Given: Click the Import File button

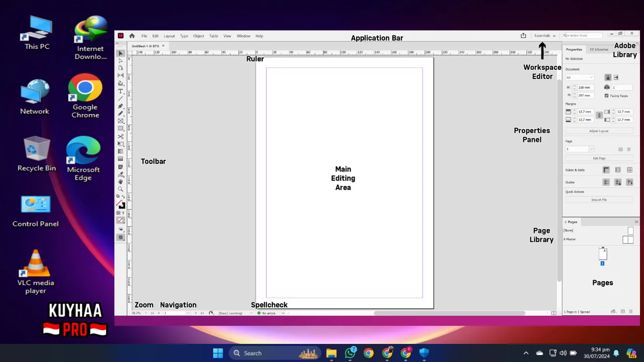Looking at the screenshot, I should point(599,200).
